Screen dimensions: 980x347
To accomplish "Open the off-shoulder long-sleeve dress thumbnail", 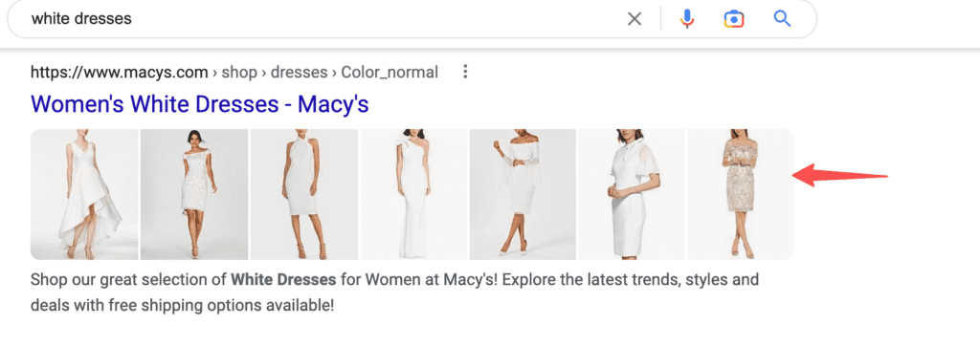I will tap(523, 194).
